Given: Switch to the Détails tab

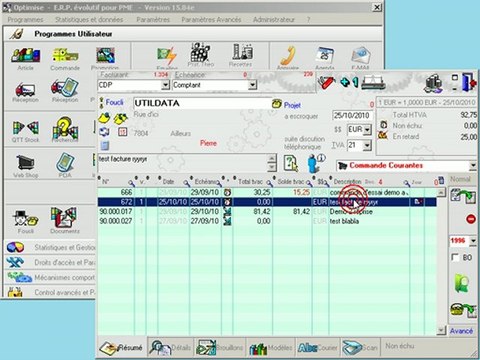Looking at the screenshot, I should 171,348.
